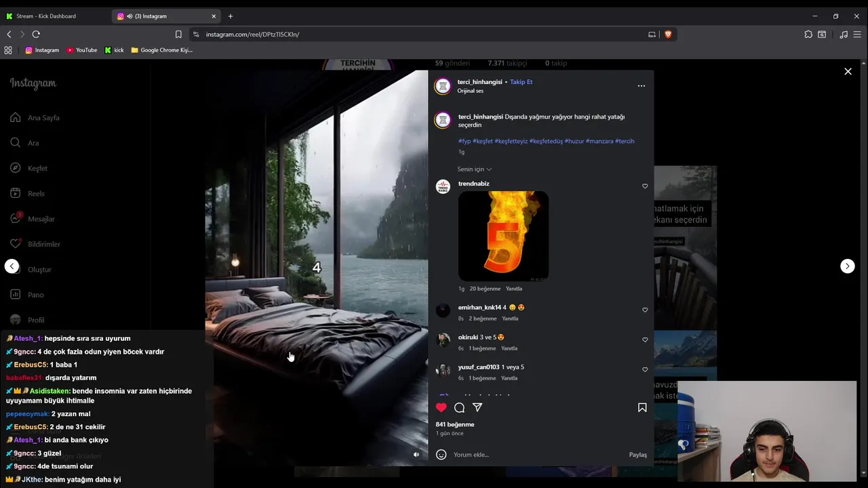Open the media control icon in toolbar
The width and height of the screenshot is (868, 488).
(844, 34)
